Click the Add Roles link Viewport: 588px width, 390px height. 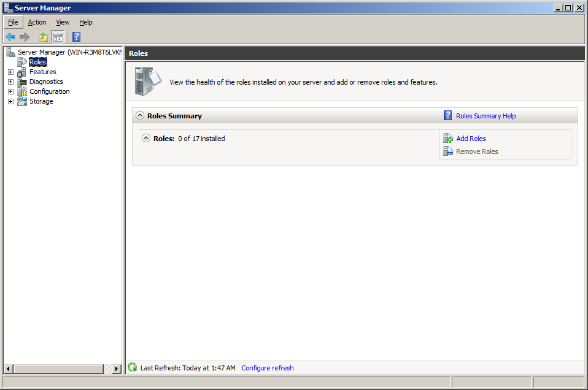[x=471, y=139]
